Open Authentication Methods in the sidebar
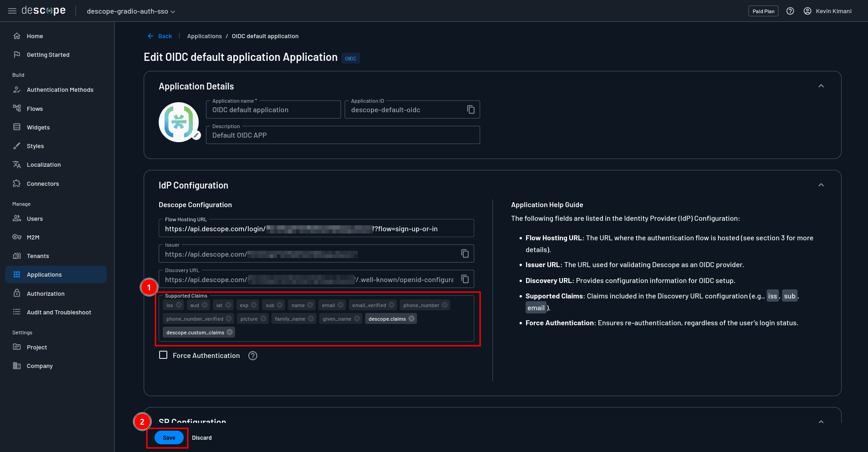 tap(60, 90)
